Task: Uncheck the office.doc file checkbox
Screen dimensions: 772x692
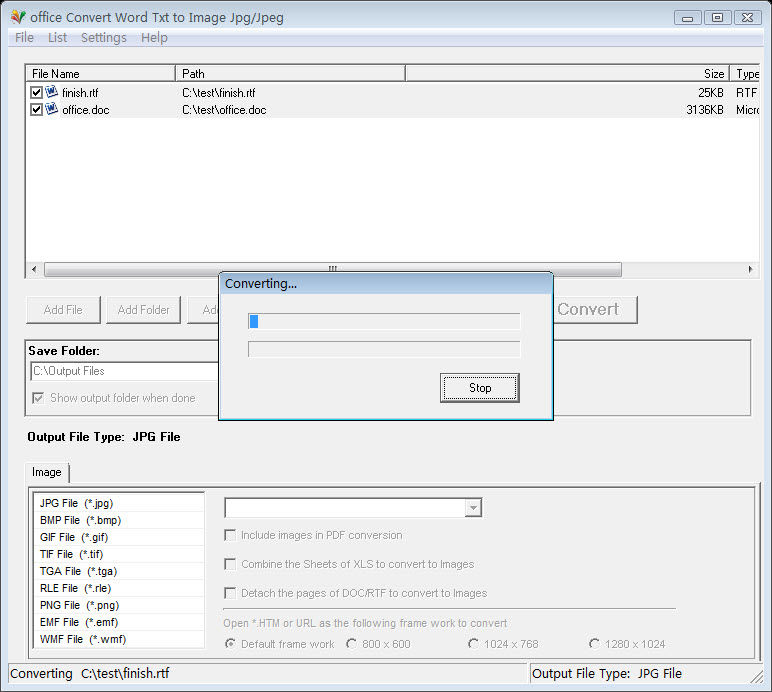Action: coord(36,109)
